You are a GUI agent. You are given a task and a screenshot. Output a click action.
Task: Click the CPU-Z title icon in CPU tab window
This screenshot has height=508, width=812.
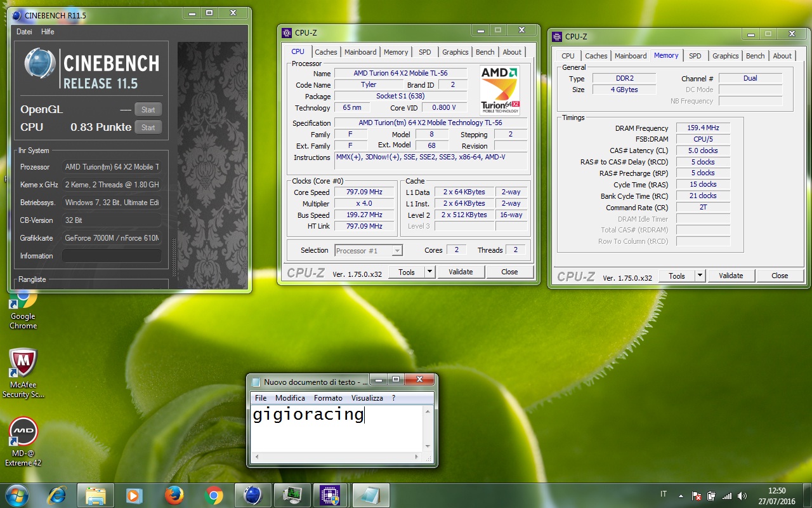[287, 32]
